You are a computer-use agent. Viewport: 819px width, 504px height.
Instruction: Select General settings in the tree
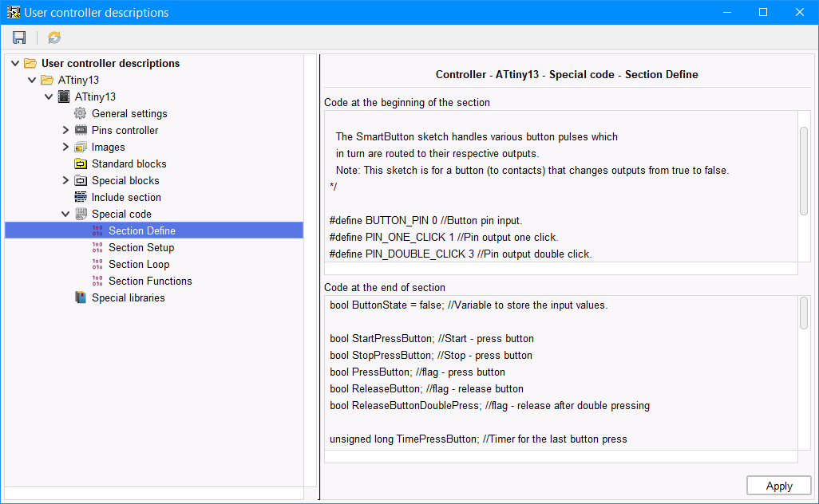pyautogui.click(x=129, y=113)
